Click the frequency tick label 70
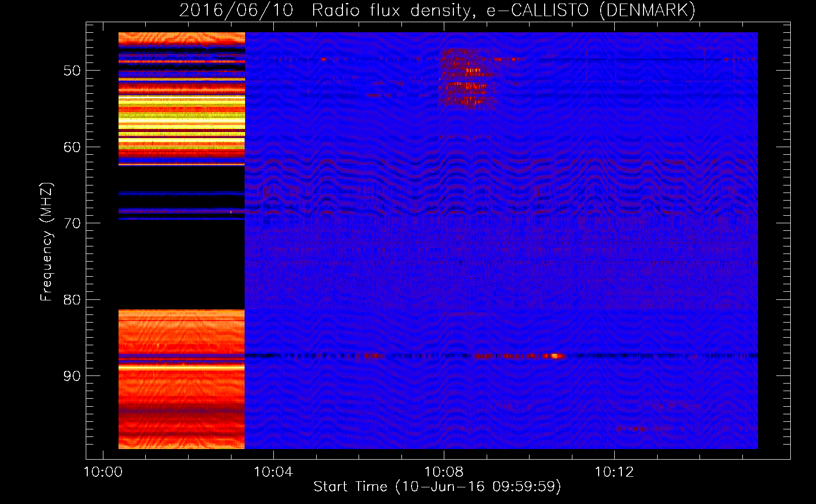 [72, 223]
